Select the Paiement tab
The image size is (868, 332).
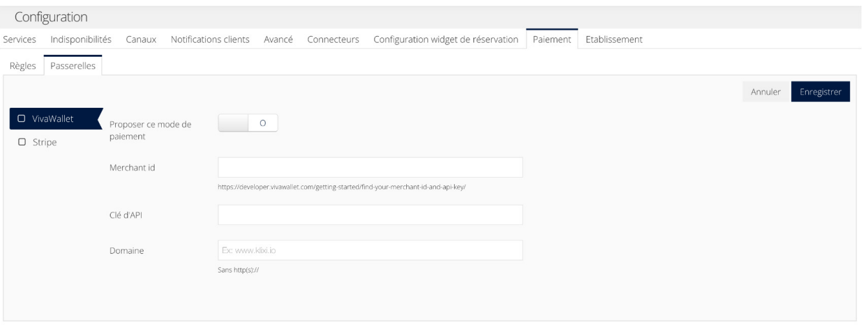click(552, 39)
